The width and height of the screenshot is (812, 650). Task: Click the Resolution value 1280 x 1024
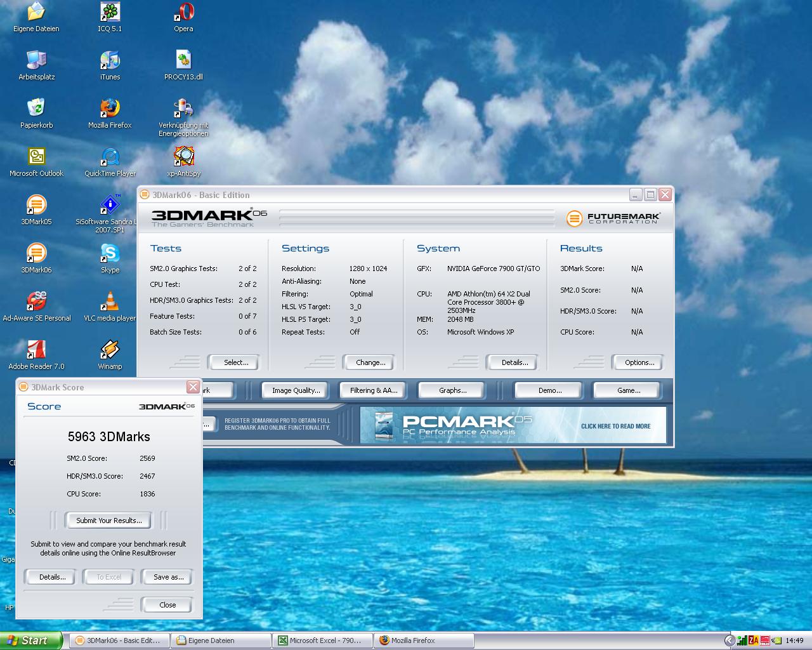coord(368,269)
